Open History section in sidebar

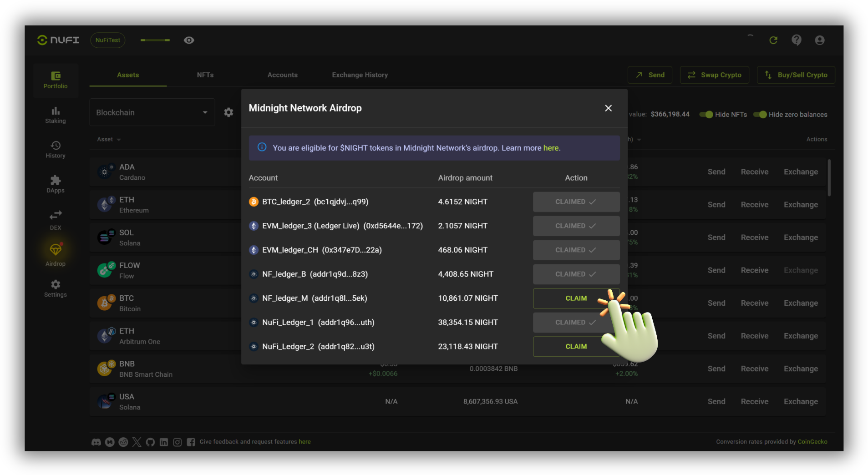(56, 150)
